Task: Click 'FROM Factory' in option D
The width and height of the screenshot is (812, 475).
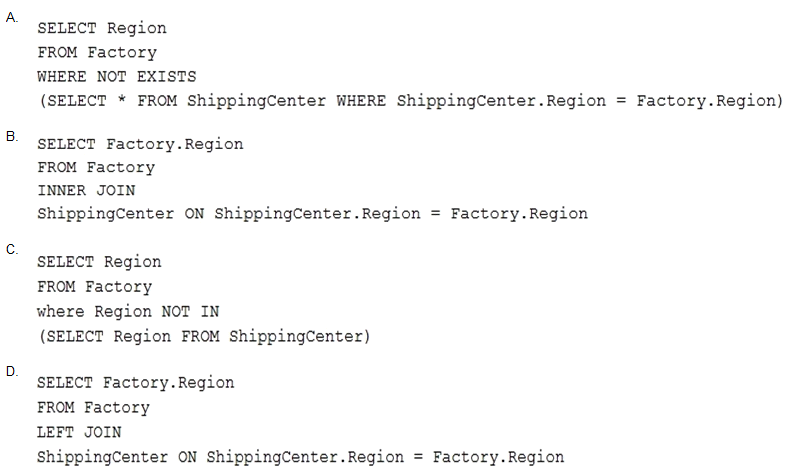Action: pyautogui.click(x=93, y=408)
